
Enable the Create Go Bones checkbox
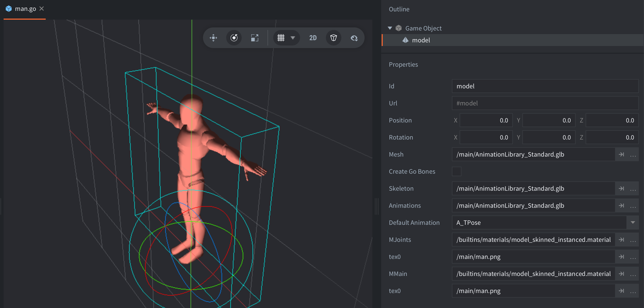[457, 172]
